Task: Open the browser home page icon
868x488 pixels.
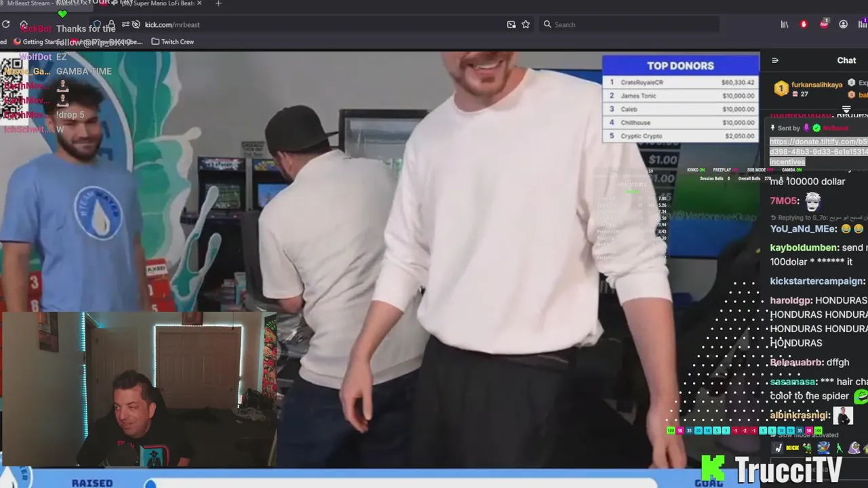Action: pos(24,24)
